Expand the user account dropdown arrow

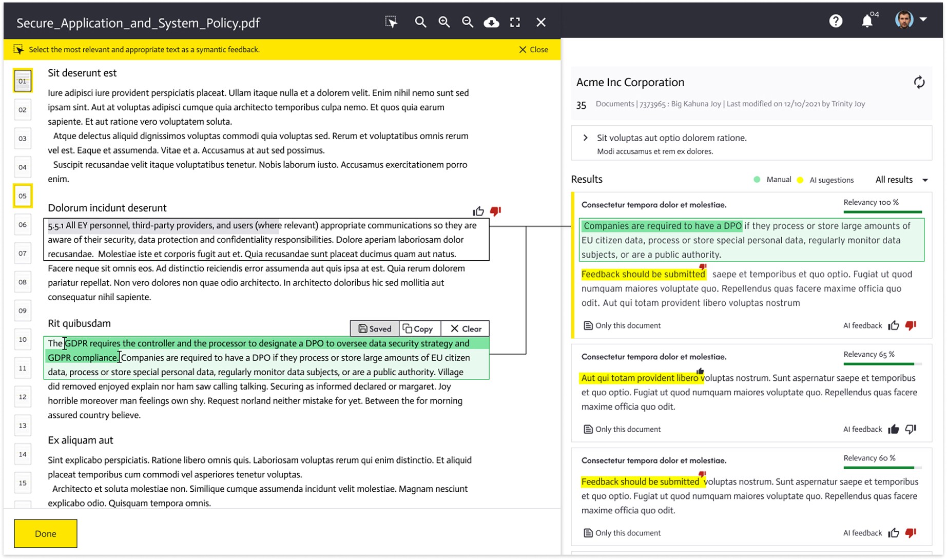[x=923, y=20]
